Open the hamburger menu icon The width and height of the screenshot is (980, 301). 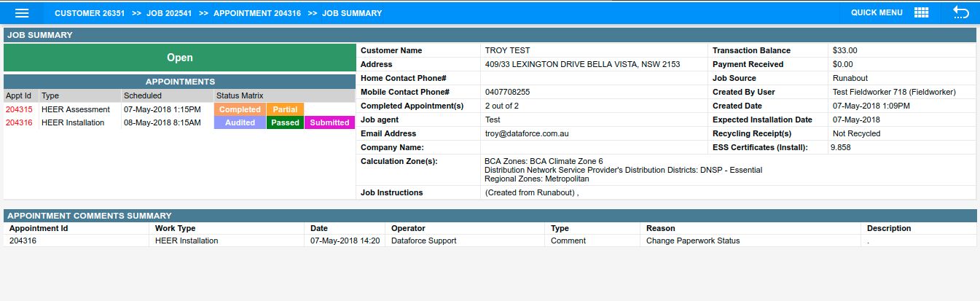click(x=22, y=12)
